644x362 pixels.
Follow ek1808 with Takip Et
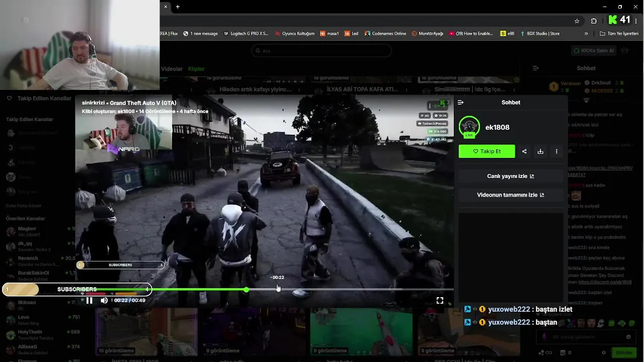click(487, 151)
